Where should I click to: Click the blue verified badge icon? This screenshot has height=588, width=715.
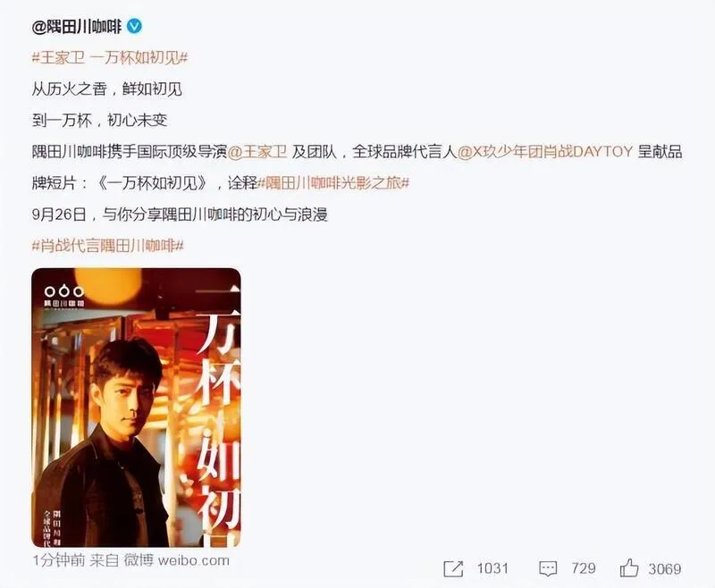(134, 27)
